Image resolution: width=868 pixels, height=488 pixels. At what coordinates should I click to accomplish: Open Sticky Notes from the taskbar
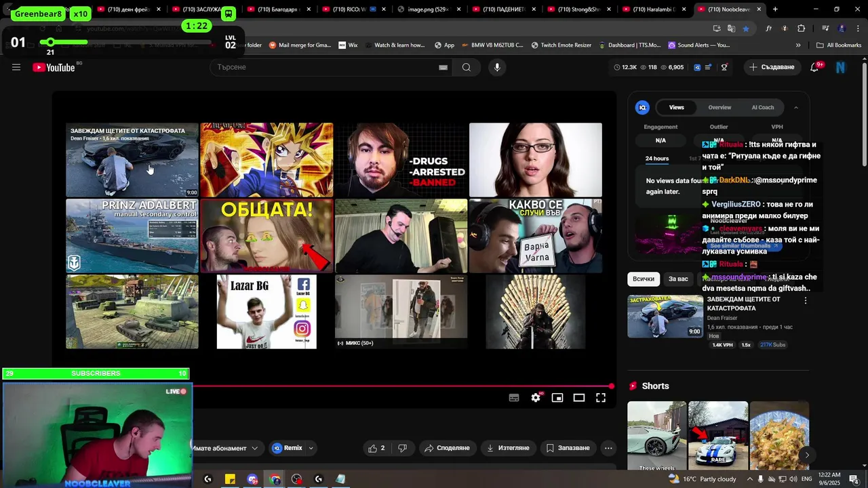230,479
